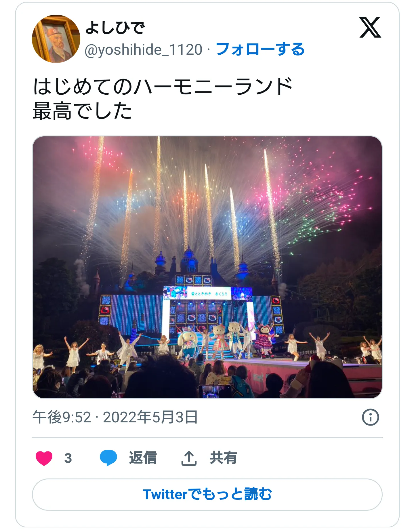Click the timestamp 午後9:52 · 2022年5月3日

tap(115, 417)
